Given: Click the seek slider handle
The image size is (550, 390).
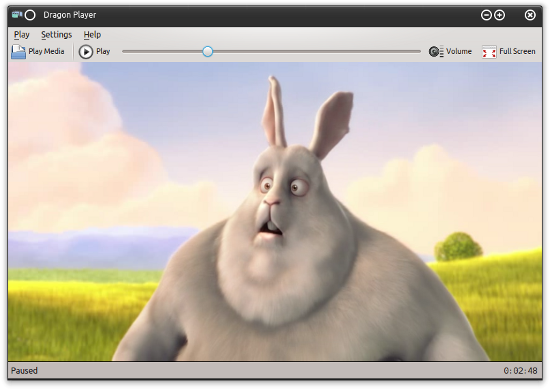Looking at the screenshot, I should point(208,52).
